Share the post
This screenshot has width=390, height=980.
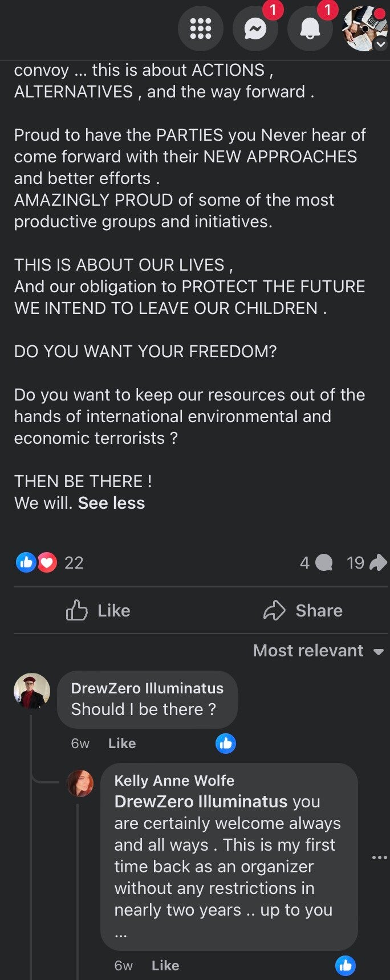point(303,611)
